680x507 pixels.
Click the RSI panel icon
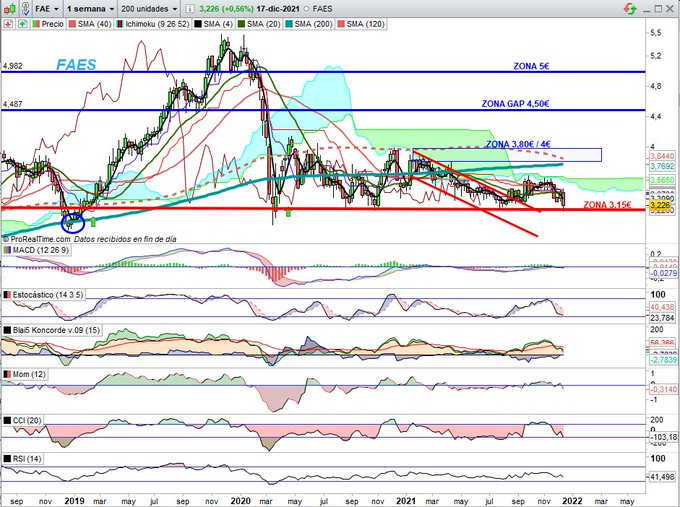[x=7, y=458]
